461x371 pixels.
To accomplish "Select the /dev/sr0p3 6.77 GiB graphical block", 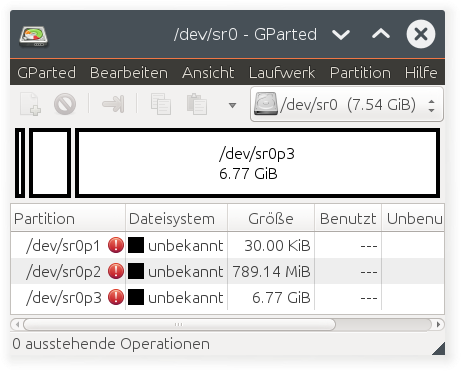I will pos(257,163).
